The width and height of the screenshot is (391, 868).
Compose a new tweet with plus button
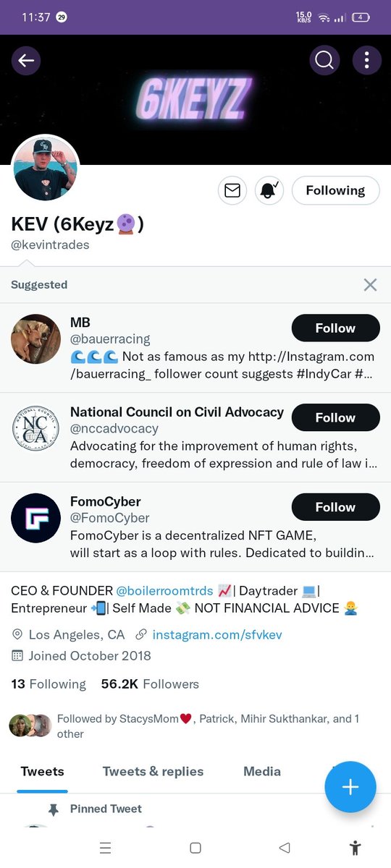click(x=350, y=787)
